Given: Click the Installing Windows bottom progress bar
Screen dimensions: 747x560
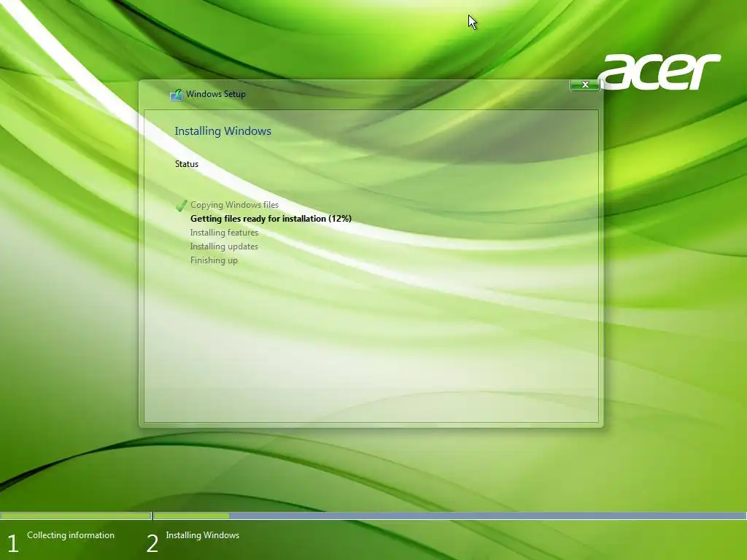Looking at the screenshot, I should click(449, 516).
